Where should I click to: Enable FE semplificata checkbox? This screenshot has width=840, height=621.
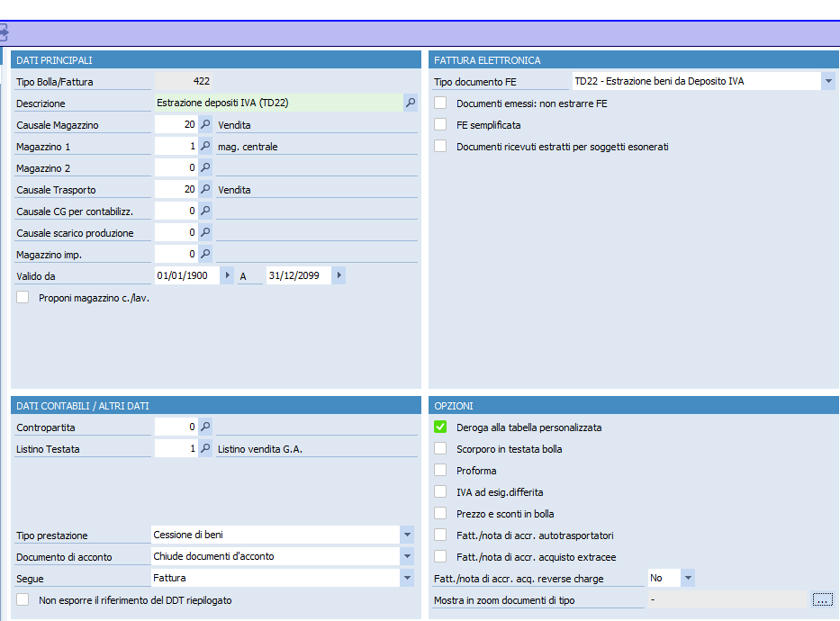pos(440,125)
